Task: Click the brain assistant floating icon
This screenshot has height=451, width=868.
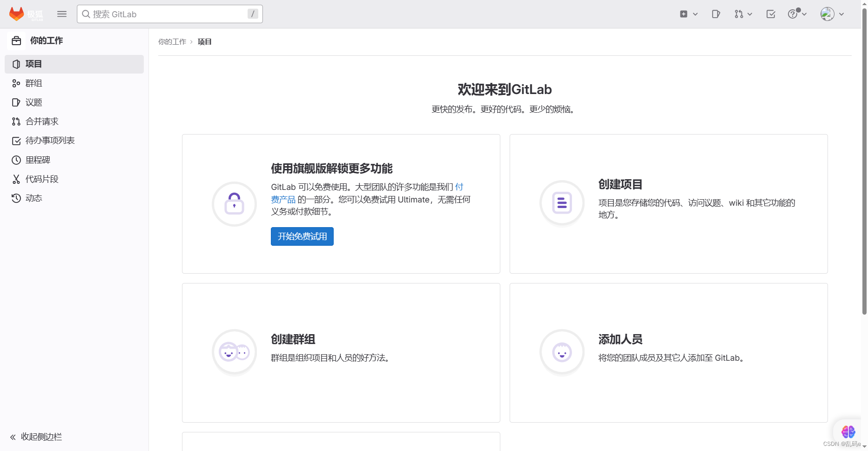Action: click(x=848, y=431)
